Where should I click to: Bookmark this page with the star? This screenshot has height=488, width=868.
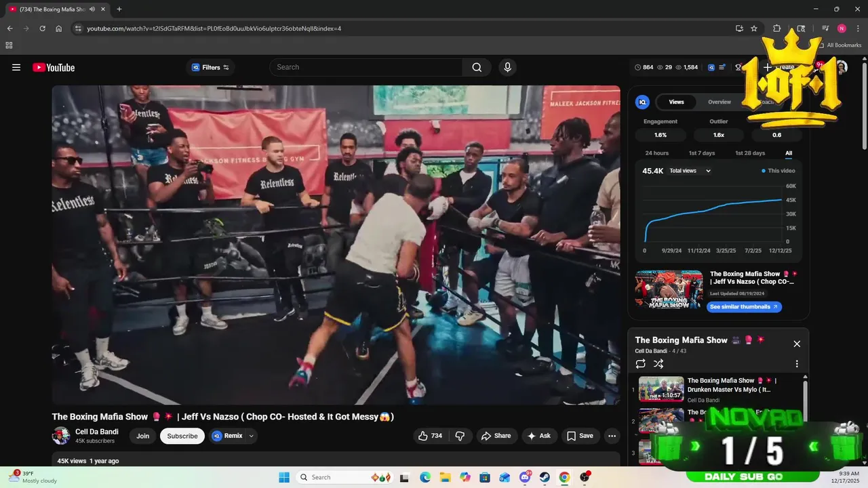point(754,28)
